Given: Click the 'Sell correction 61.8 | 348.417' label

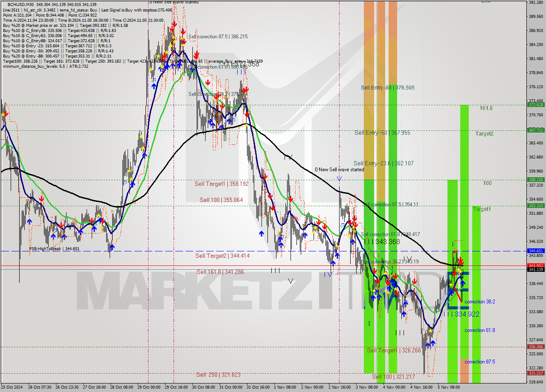Looking at the screenshot, I should [390, 234].
